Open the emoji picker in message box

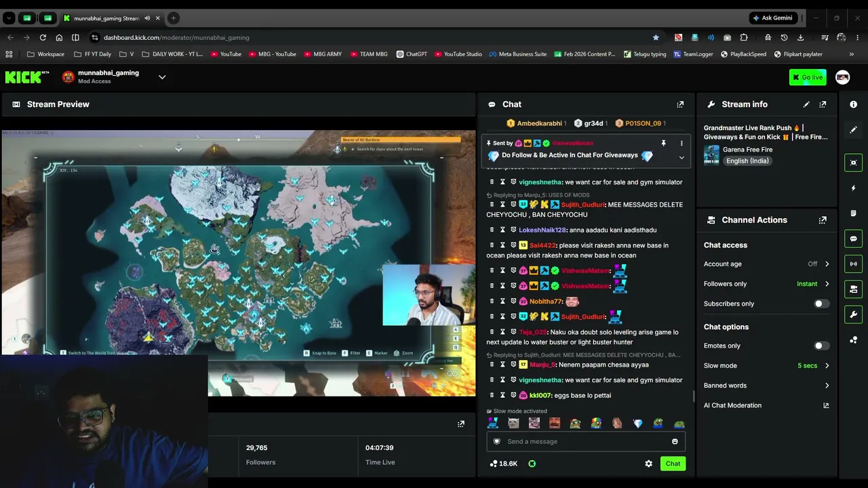click(675, 441)
